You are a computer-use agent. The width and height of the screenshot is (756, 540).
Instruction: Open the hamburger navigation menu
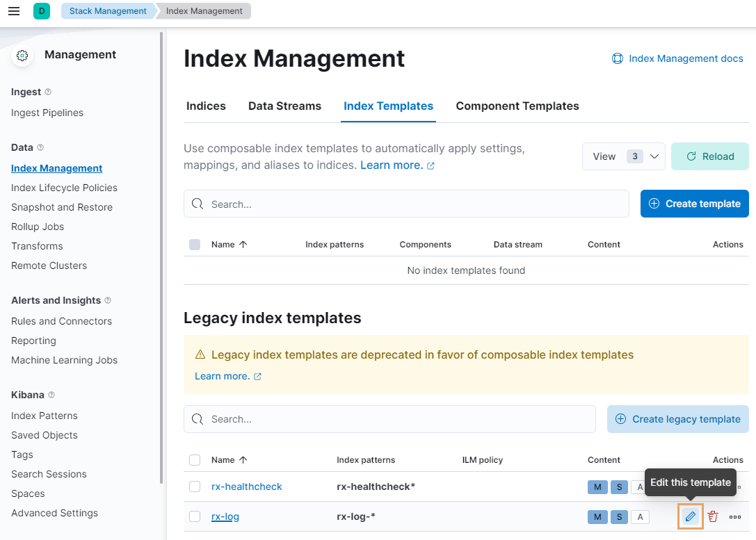[x=14, y=11]
